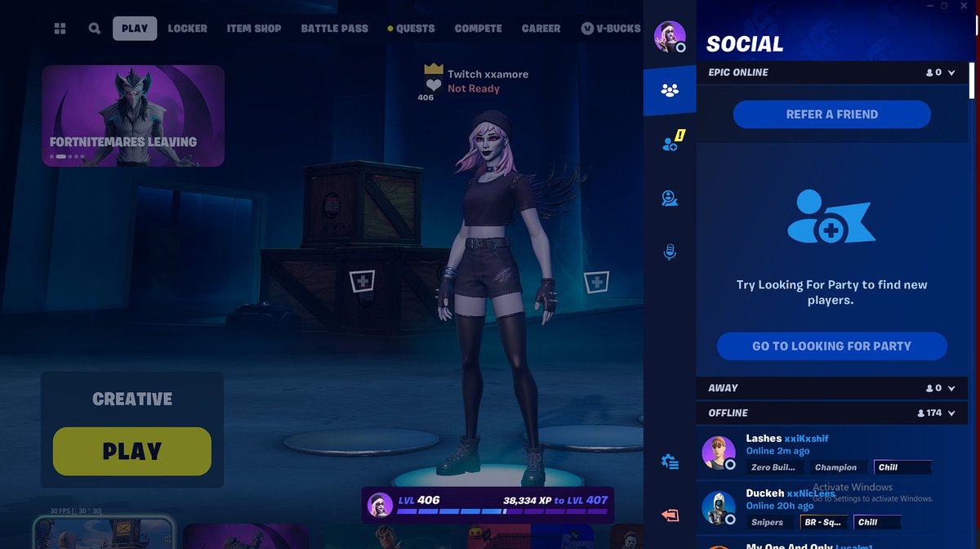
Task: Click the 'Chill' tag on Lashes row
Action: [902, 467]
